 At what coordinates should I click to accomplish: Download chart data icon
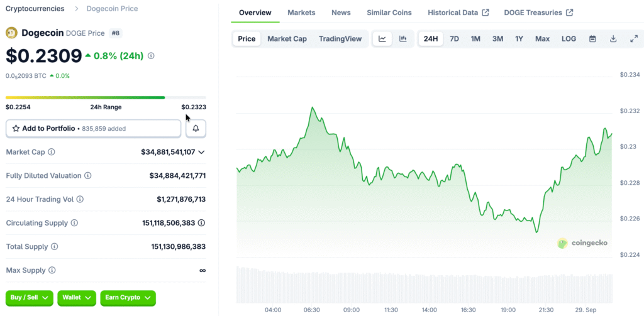click(613, 39)
